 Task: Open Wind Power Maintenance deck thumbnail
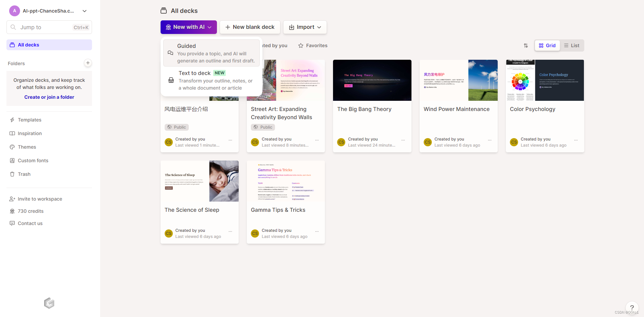pyautogui.click(x=459, y=80)
